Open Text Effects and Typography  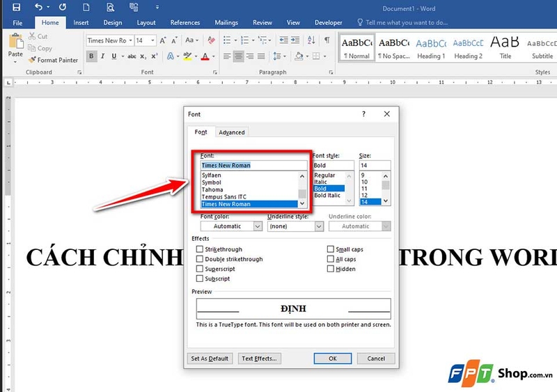[x=171, y=56]
